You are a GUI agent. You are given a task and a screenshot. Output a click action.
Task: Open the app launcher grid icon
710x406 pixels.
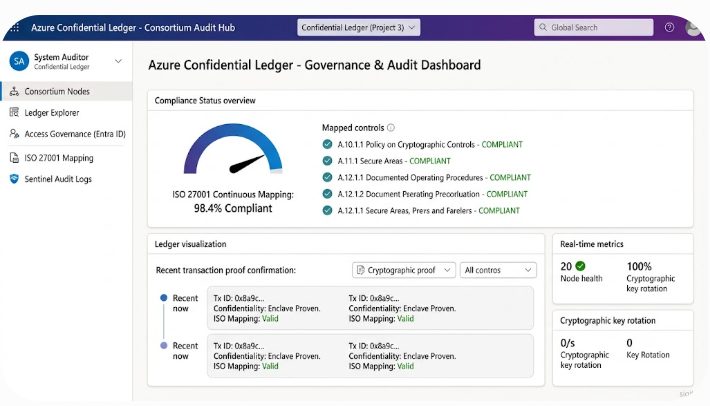click(x=14, y=28)
